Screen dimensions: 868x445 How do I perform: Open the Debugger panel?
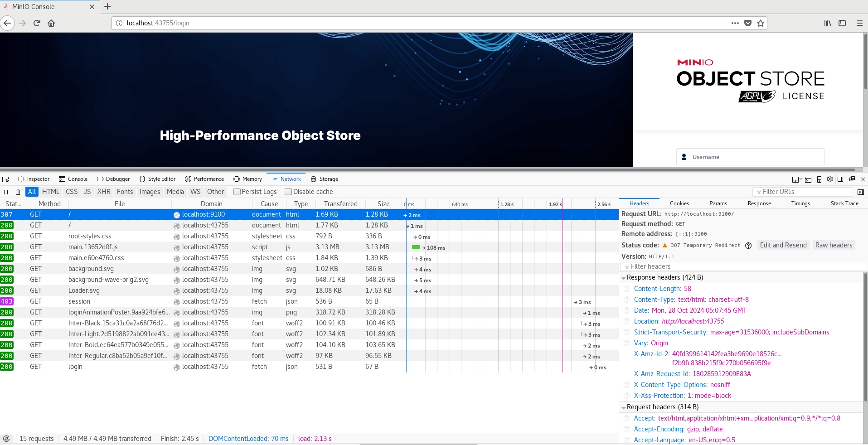[x=113, y=179]
